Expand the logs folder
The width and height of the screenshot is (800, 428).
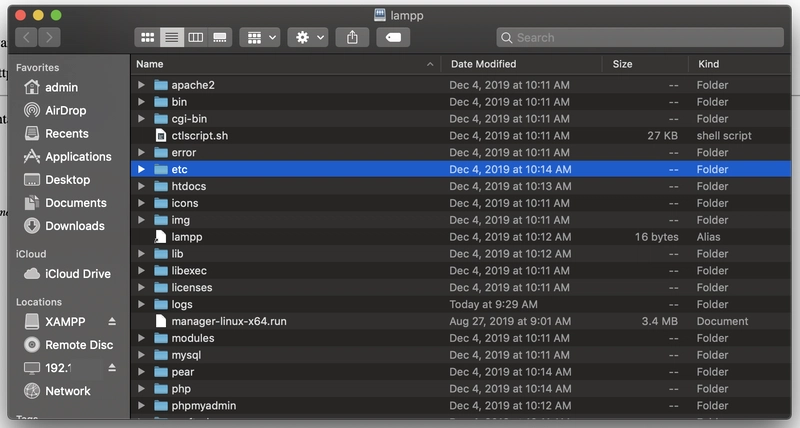point(141,304)
